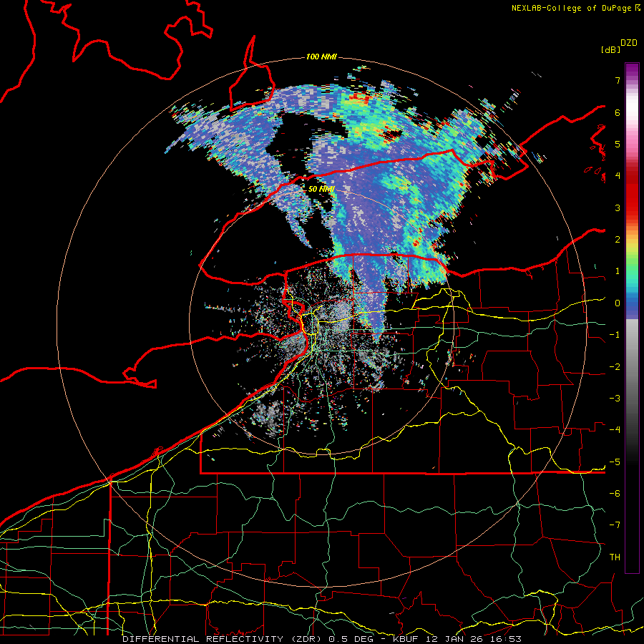Image resolution: width=644 pixels, height=644 pixels.
Task: Click the [dB] units label
Action: tap(610, 49)
